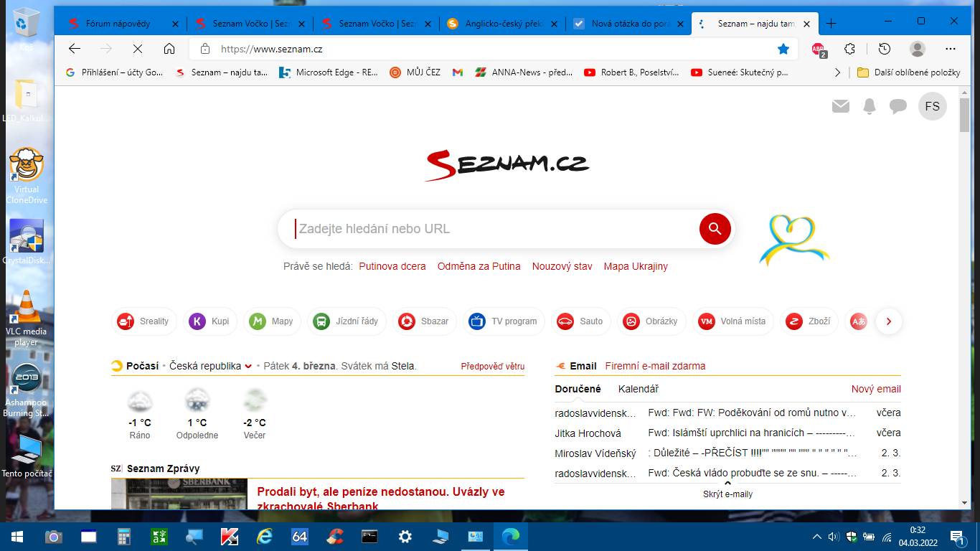Screen dimensions: 980x551
Task: Open a new browser tab
Action: click(831, 24)
